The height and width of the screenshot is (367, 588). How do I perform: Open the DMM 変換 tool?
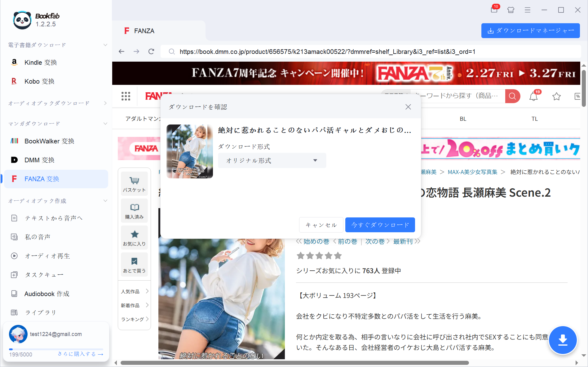click(x=39, y=160)
